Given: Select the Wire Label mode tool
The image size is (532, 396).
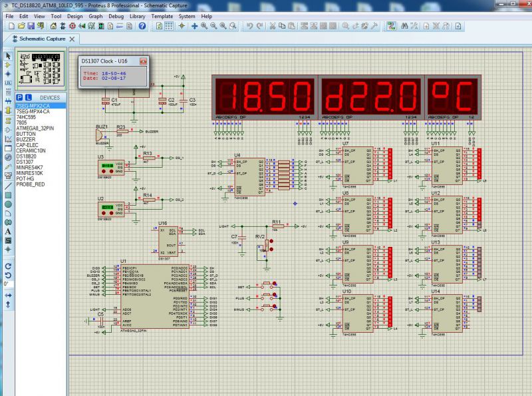Looking at the screenshot, I should [x=8, y=83].
